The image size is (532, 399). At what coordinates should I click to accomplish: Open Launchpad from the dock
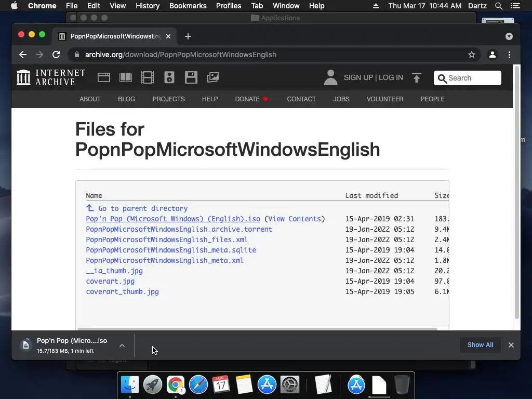(x=153, y=384)
